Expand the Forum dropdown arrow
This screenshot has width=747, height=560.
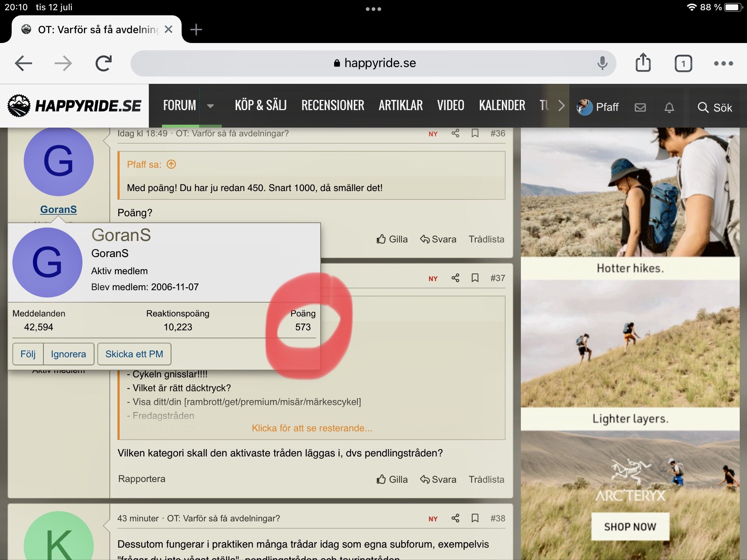point(210,106)
